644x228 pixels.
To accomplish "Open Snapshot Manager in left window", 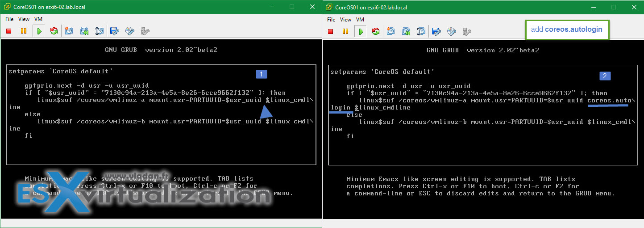I will (x=100, y=31).
